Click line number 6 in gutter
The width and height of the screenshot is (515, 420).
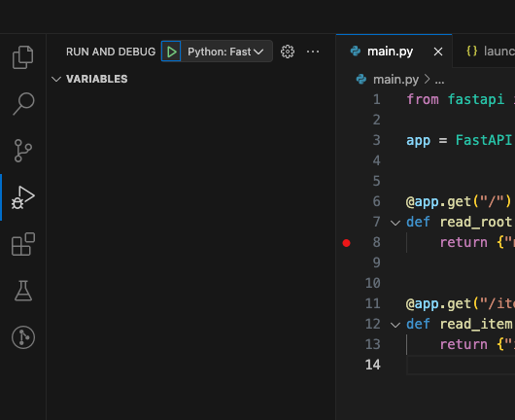376,201
